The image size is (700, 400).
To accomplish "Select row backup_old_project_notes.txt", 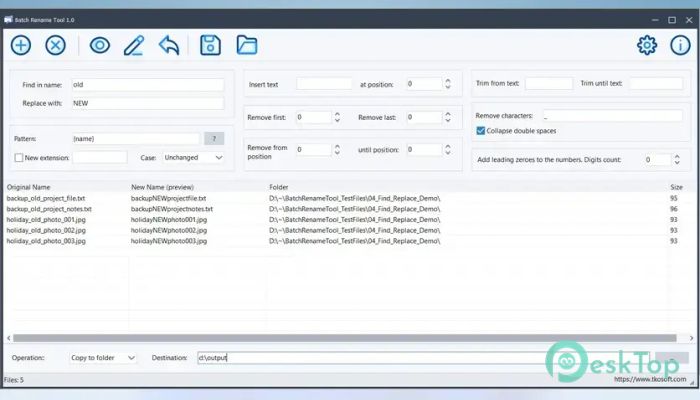I will pyautogui.click(x=49, y=209).
